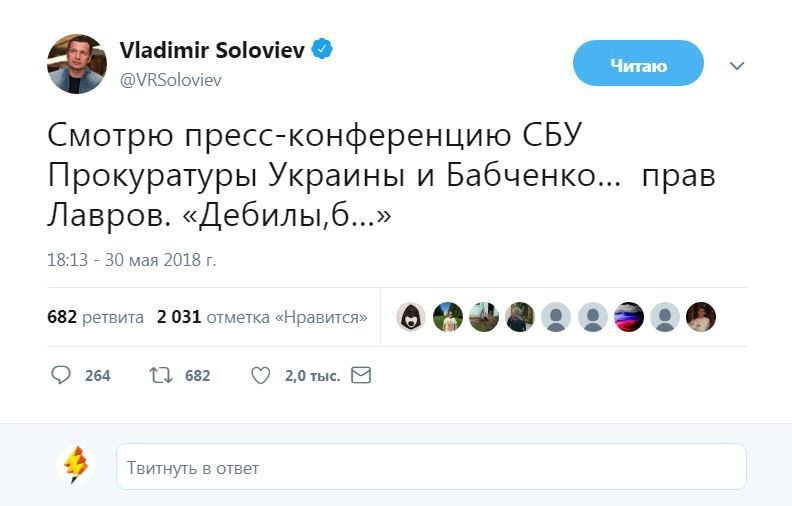
Task: Click the reply speech bubble icon
Action: (61, 376)
